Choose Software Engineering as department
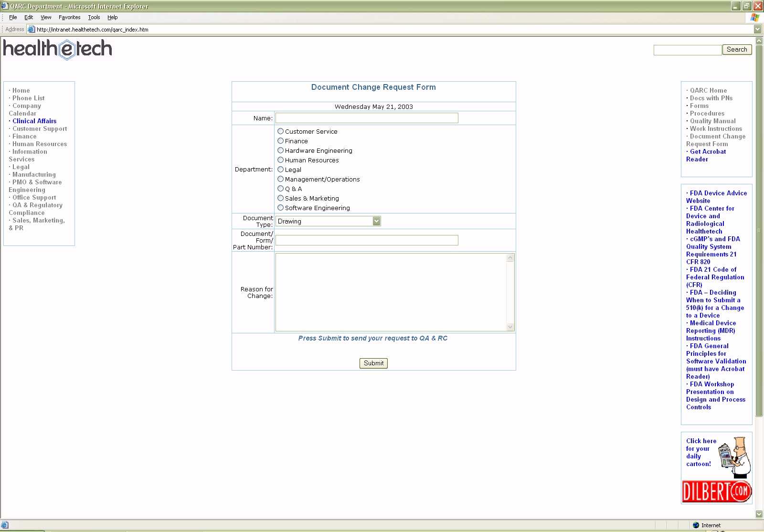764x532 pixels. click(x=281, y=208)
